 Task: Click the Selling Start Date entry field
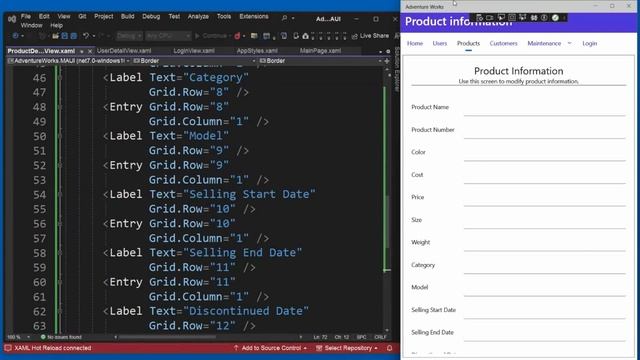544,310
